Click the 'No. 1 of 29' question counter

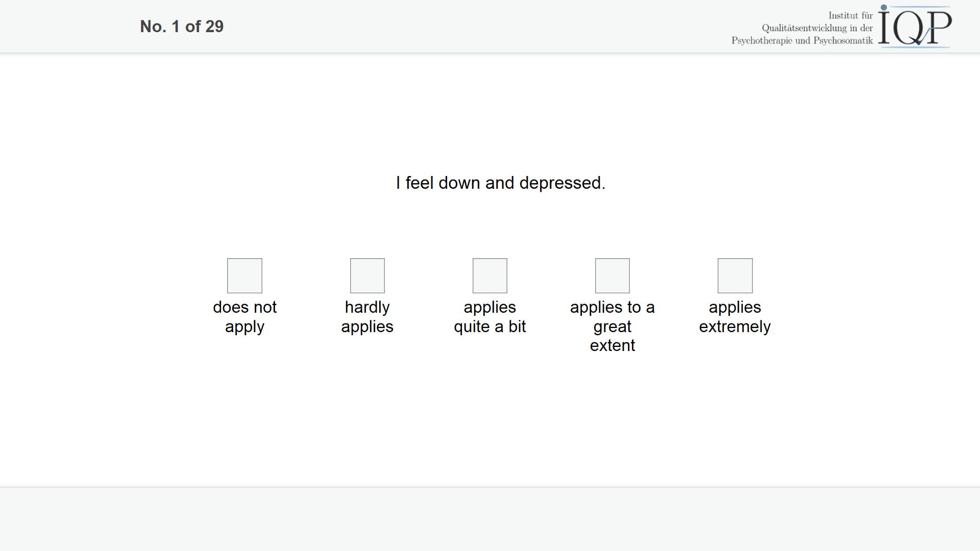[182, 27]
